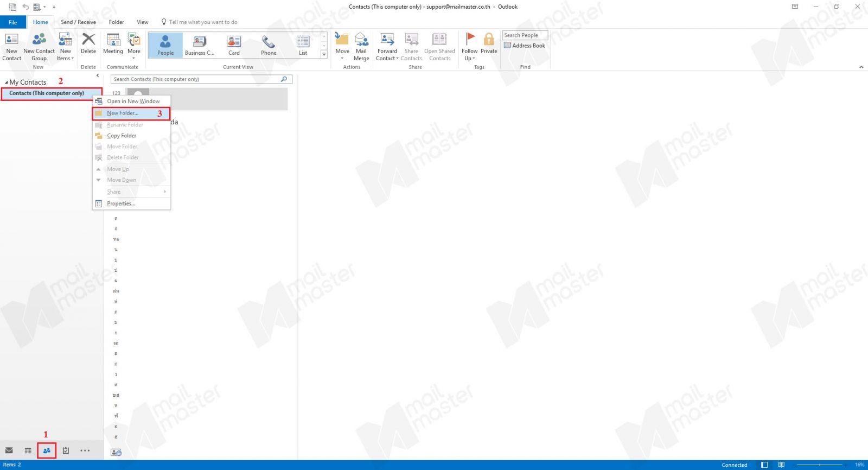Open the Move dropdown in Actions
This screenshot has height=470, width=868.
[342, 46]
